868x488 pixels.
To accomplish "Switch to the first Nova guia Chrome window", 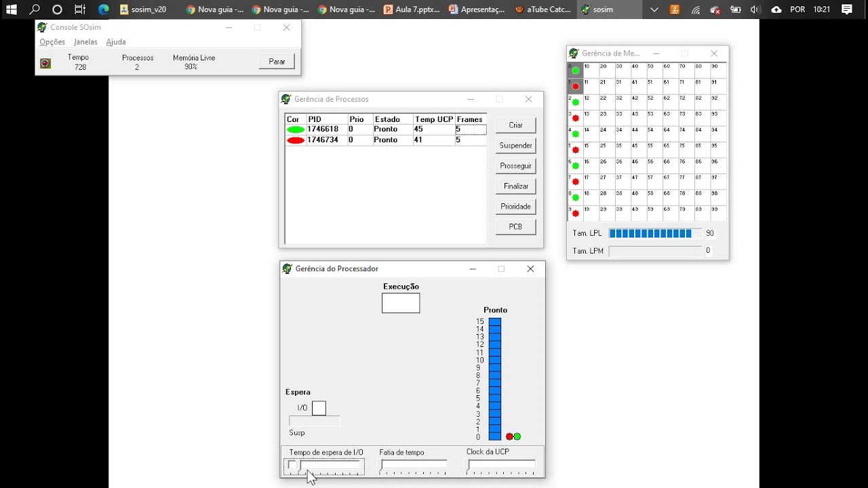I will pyautogui.click(x=214, y=9).
